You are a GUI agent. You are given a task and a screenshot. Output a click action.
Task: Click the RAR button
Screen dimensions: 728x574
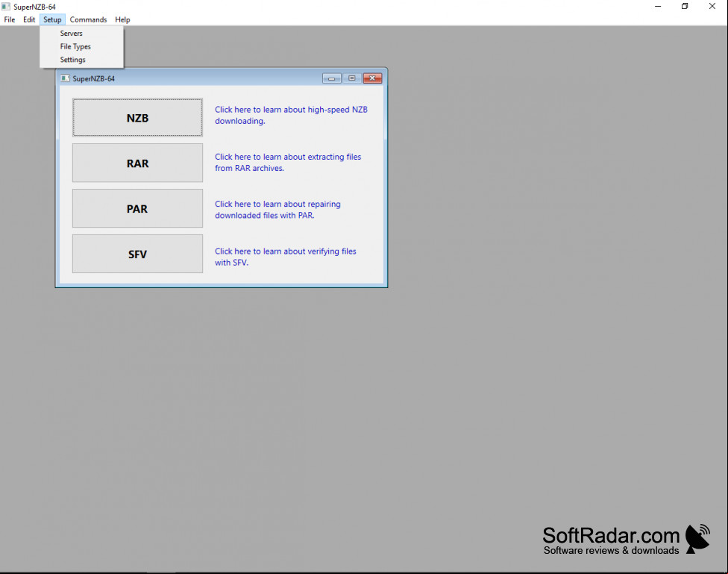click(137, 163)
